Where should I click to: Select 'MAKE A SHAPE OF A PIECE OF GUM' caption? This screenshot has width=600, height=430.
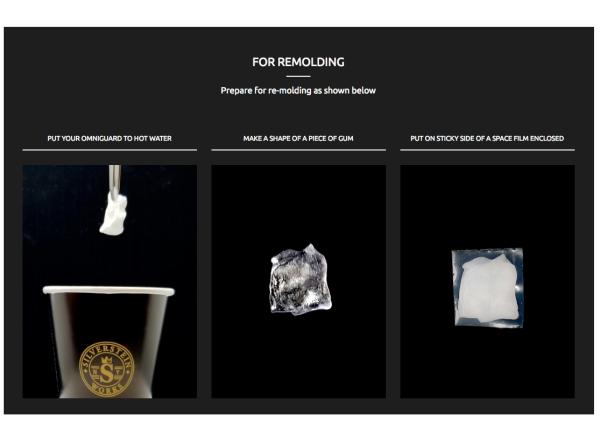[x=298, y=138]
